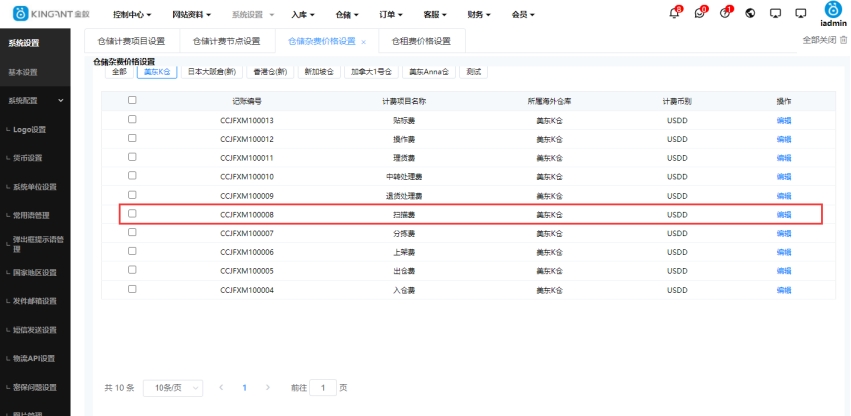Open the 财务 dropdown menu
Viewport: 851px width, 416px height.
tap(479, 15)
